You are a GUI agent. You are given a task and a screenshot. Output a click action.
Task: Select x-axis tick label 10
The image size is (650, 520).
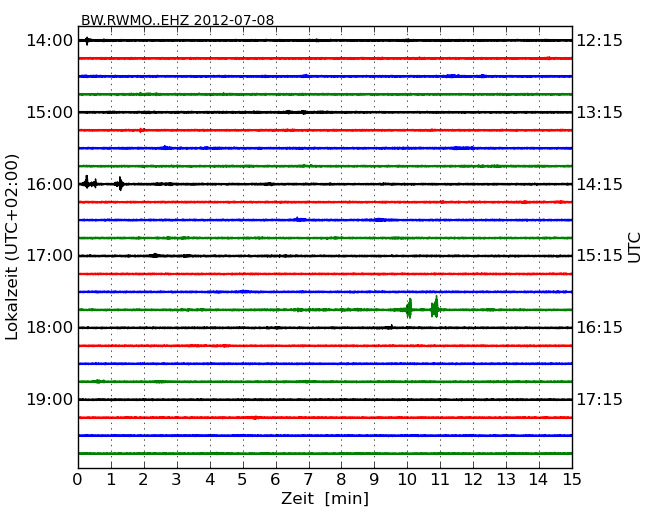tap(407, 480)
